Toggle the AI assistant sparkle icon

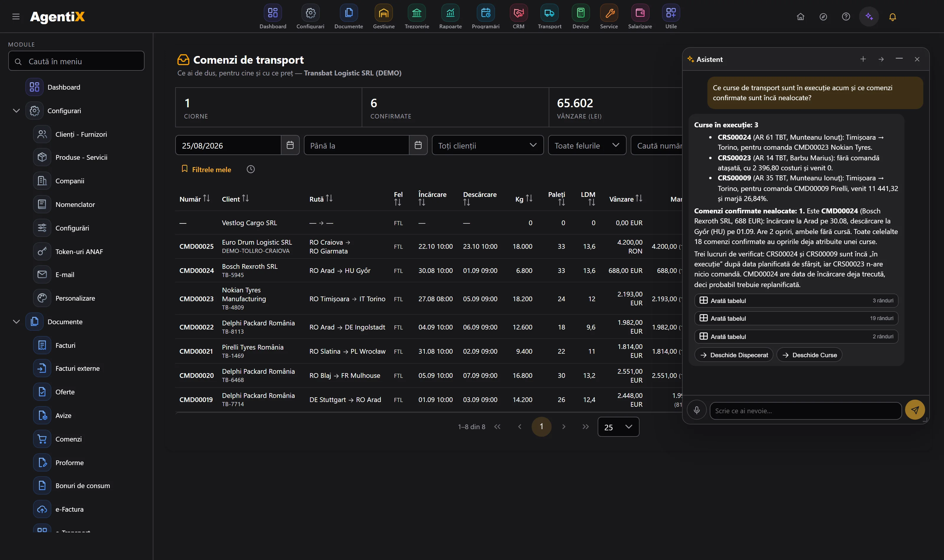pyautogui.click(x=869, y=17)
